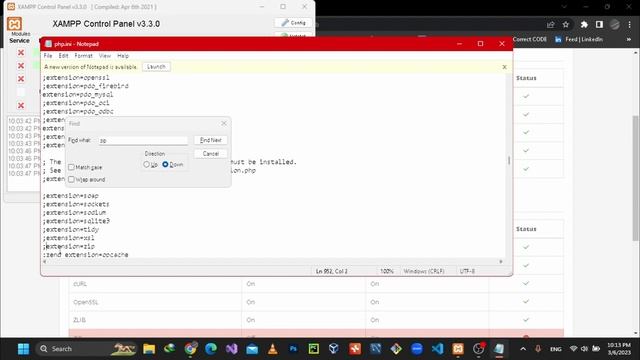Open Chrome extensions puzzle icon
The height and width of the screenshot is (360, 640).
[584, 25]
